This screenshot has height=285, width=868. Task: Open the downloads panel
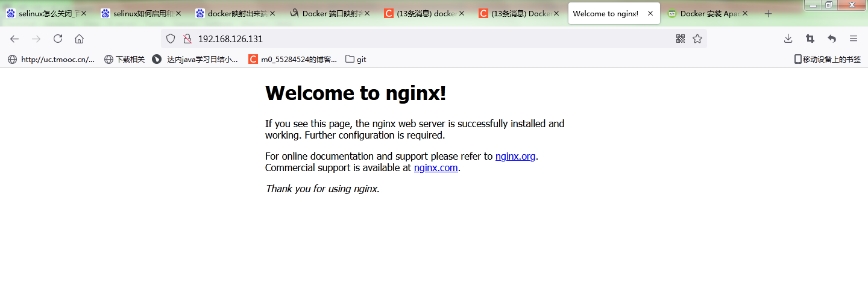788,39
